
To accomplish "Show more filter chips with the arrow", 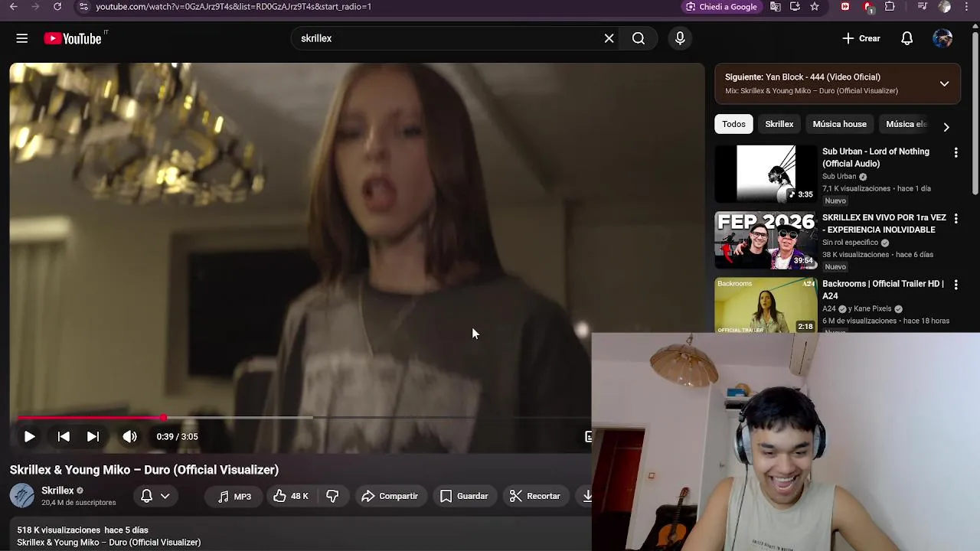I will (946, 127).
